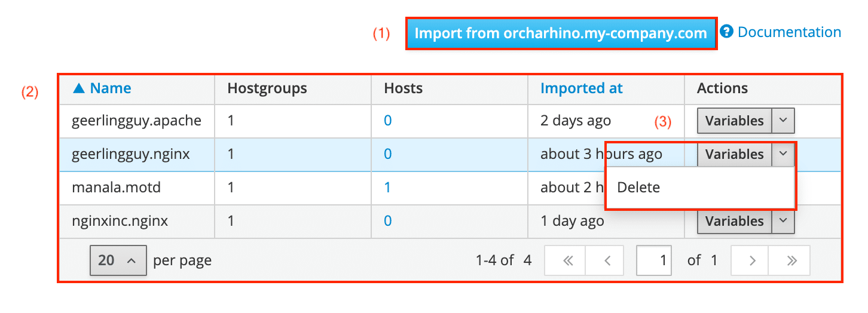Sort table by Imported at column
This screenshot has height=313, width=868.
581,89
